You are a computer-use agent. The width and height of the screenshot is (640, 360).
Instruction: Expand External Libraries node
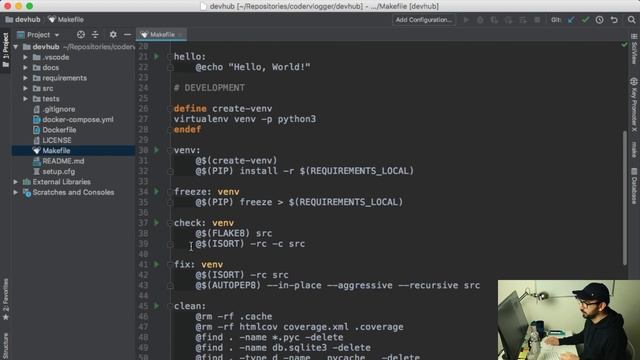[16, 182]
